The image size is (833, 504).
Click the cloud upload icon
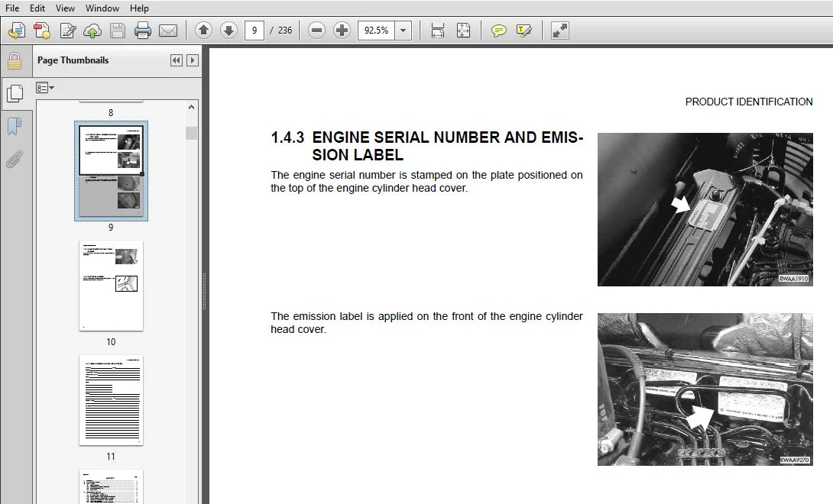[x=92, y=31]
